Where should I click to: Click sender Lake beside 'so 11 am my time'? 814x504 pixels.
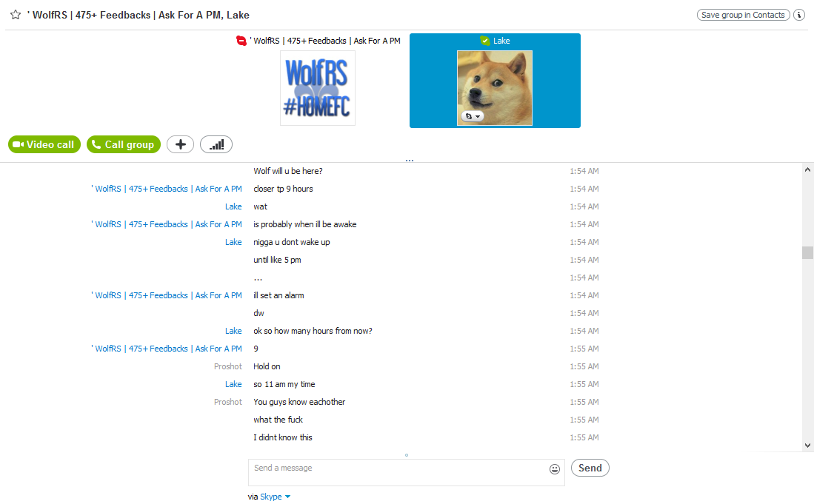point(233,384)
